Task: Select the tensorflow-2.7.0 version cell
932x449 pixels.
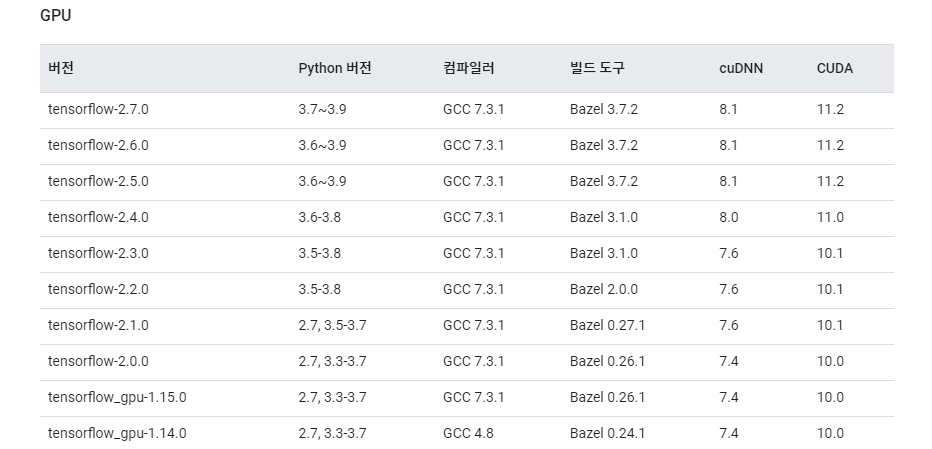Action: coord(98,109)
